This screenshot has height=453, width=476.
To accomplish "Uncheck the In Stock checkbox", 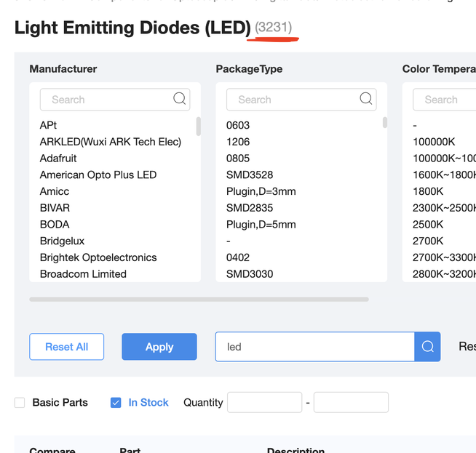I will pyautogui.click(x=116, y=403).
